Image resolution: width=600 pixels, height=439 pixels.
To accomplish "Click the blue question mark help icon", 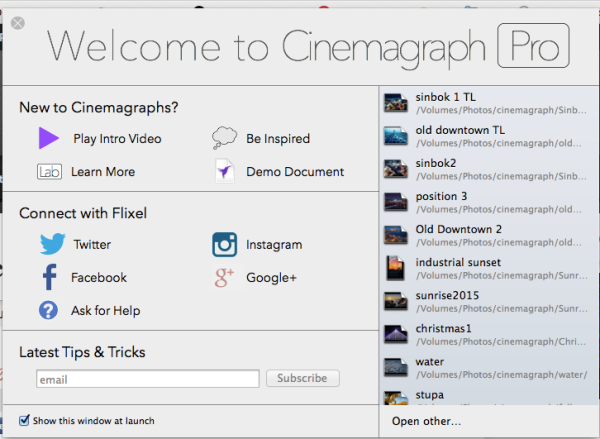I will [x=49, y=310].
